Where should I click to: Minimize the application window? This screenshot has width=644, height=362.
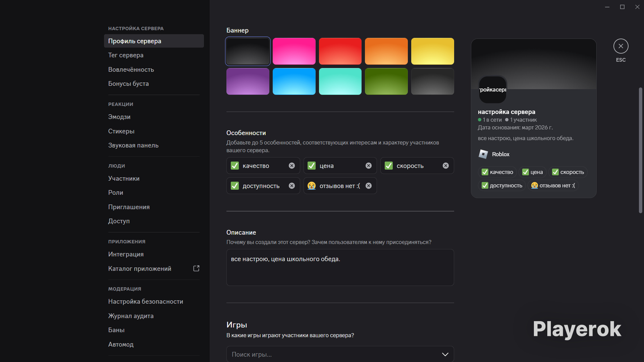[x=607, y=7]
